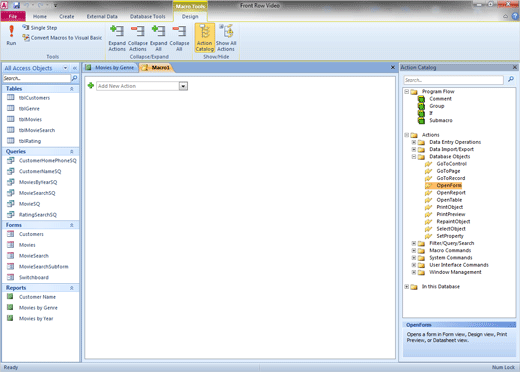This screenshot has width=520, height=372.
Task: Select the tblRating table icon
Action: [x=11, y=141]
